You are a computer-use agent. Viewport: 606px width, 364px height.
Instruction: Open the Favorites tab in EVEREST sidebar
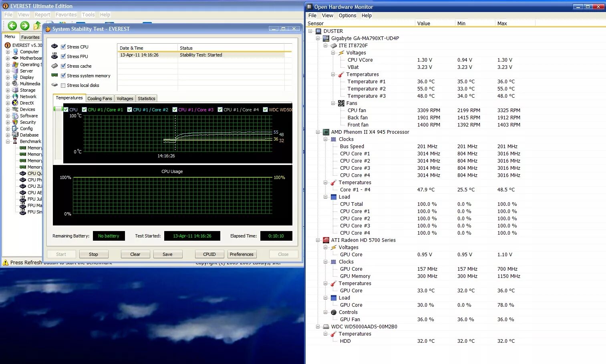(30, 37)
